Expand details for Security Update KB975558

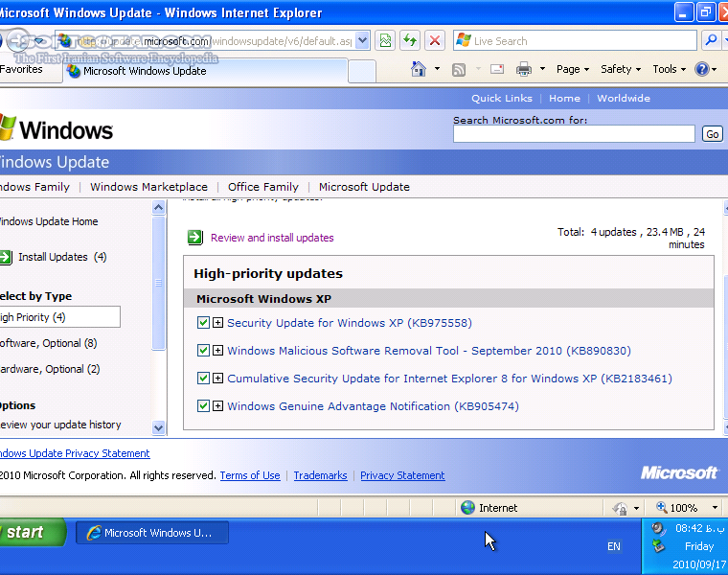click(x=217, y=322)
